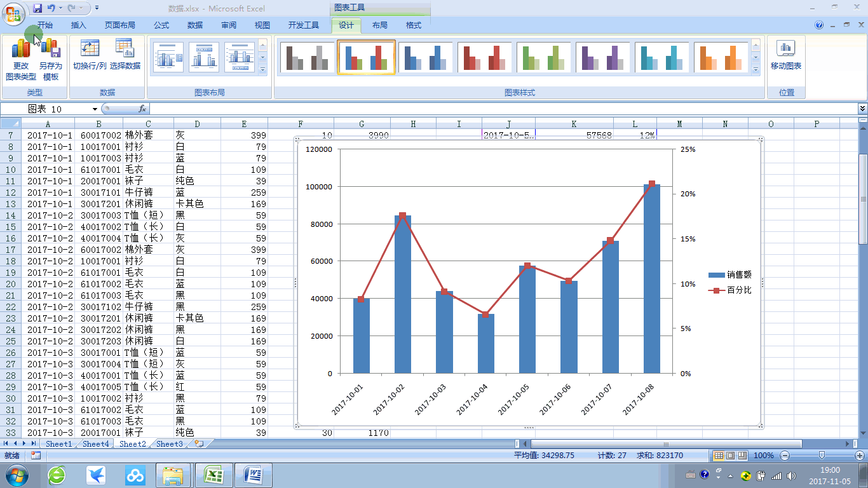Save the workbook from Quick Access

pos(37,8)
